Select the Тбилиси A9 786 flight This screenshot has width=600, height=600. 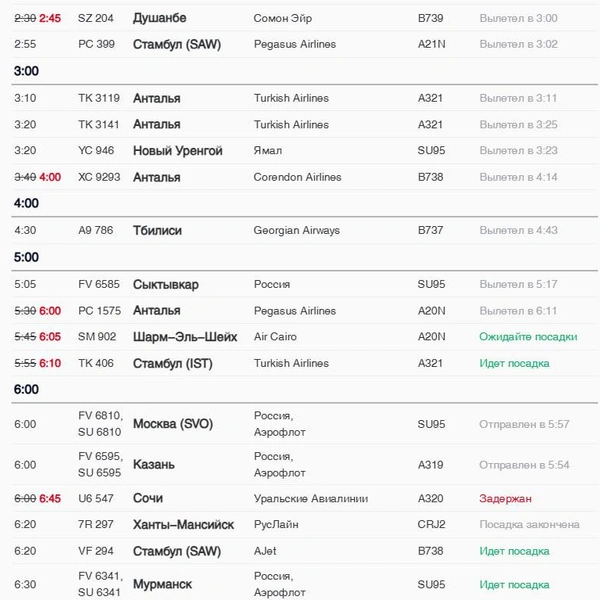[305, 230]
